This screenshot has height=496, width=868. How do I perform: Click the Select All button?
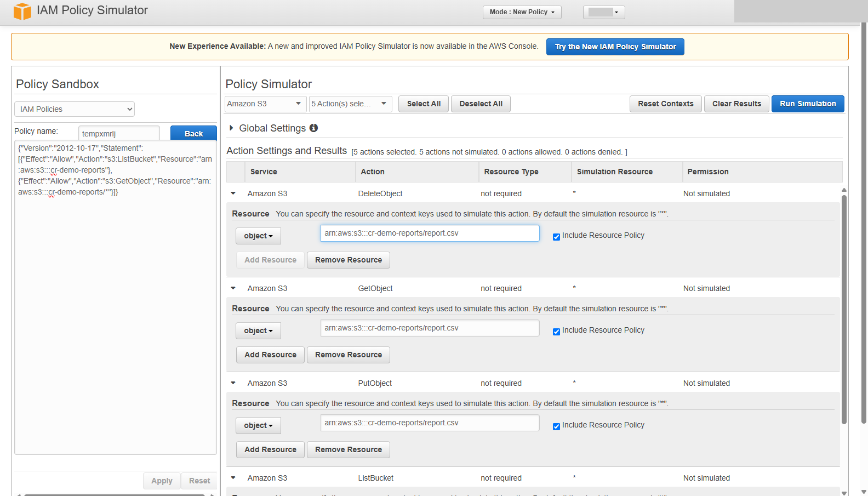click(424, 104)
